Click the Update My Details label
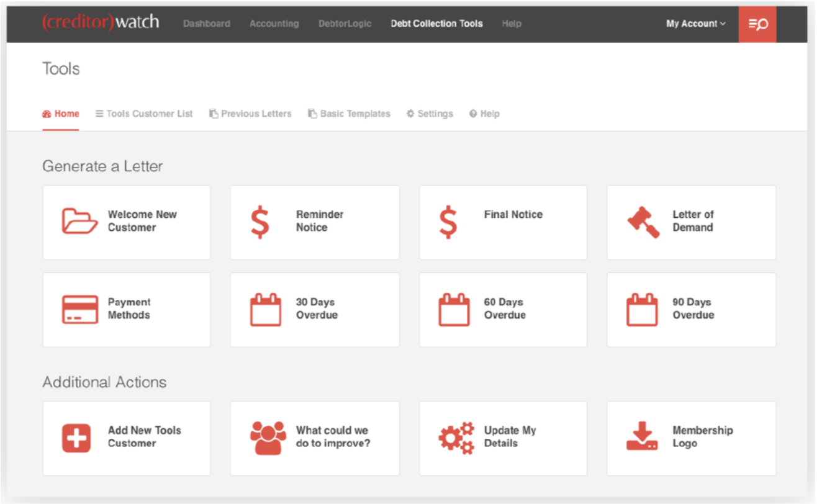Image resolution: width=817 pixels, height=504 pixels. click(x=510, y=437)
